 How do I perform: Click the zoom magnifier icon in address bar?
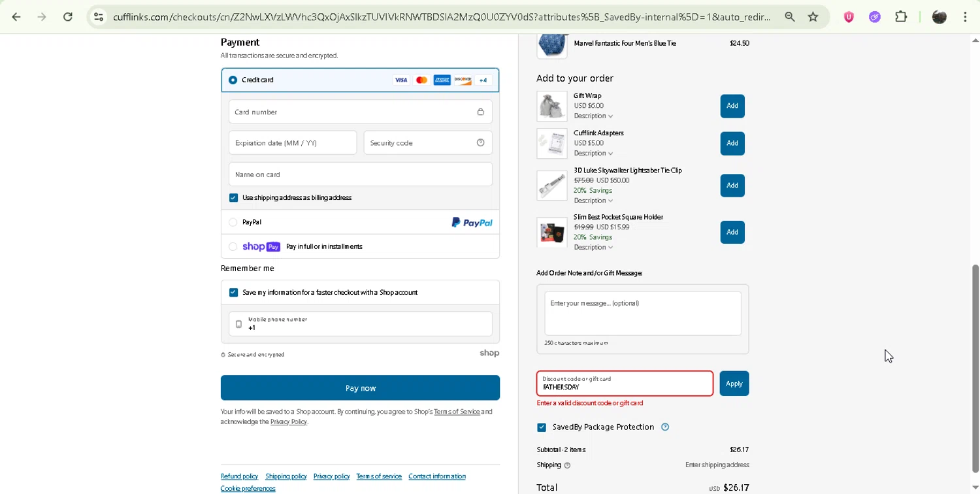coord(790,17)
